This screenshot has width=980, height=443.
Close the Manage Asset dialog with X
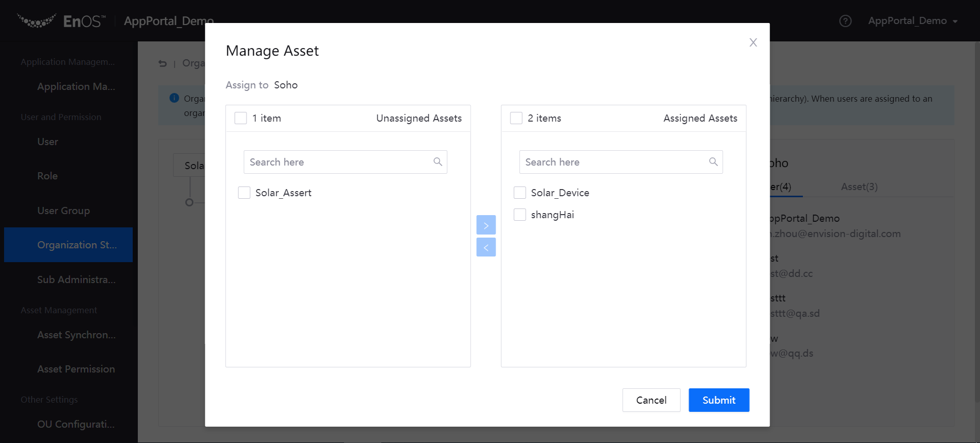[753, 42]
